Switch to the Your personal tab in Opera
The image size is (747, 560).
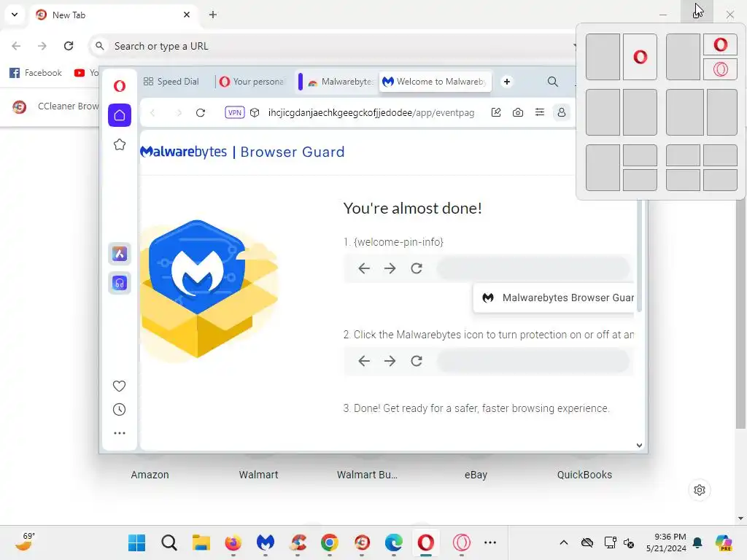pos(252,82)
